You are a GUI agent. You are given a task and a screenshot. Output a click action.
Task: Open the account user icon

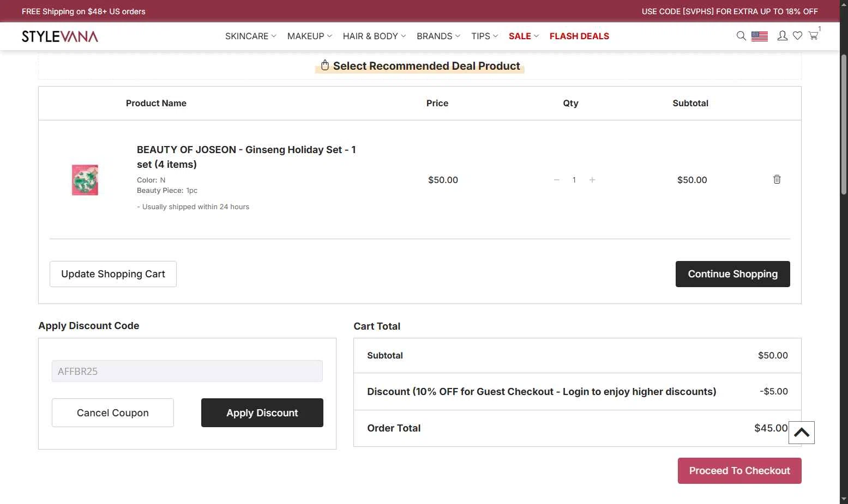point(782,36)
